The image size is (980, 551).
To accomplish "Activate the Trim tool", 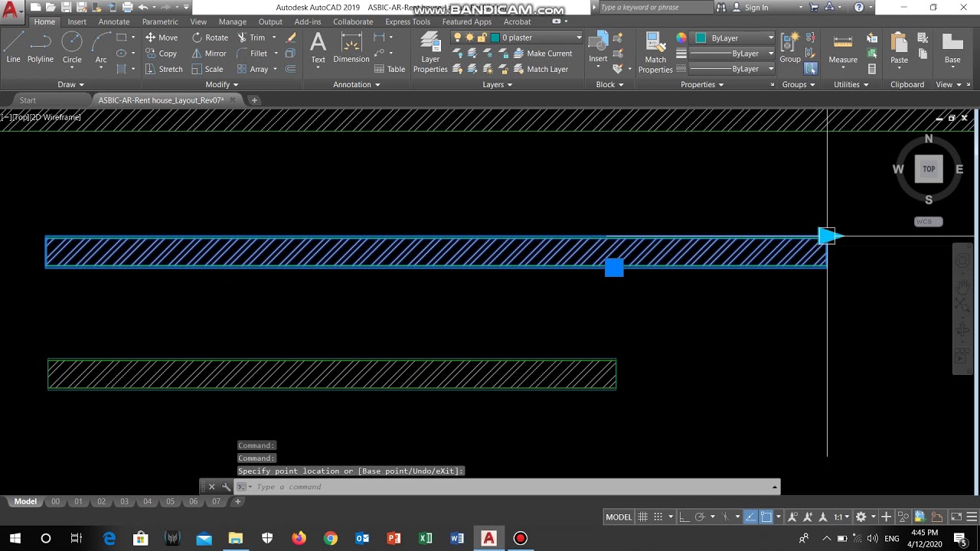I will pyautogui.click(x=251, y=37).
